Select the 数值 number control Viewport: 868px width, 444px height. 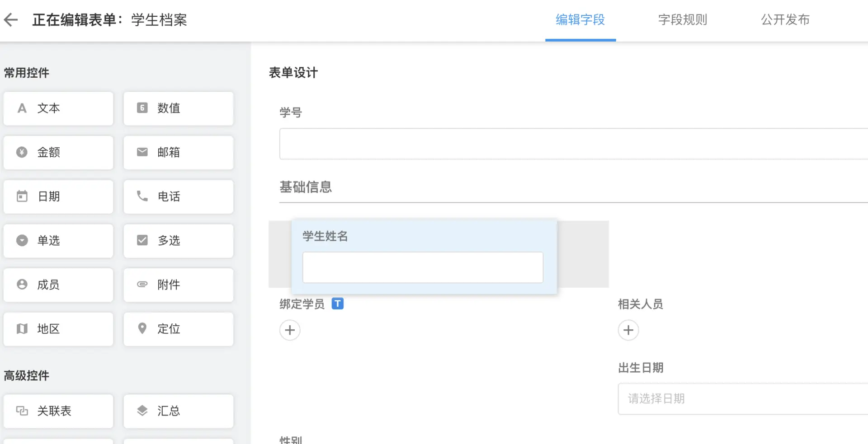point(178,108)
